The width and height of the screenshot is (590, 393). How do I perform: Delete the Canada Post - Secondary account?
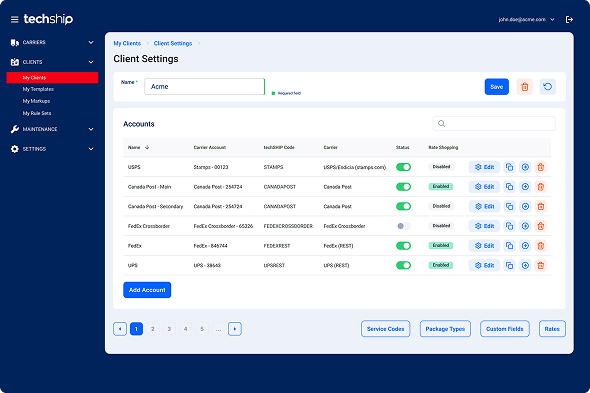[541, 206]
